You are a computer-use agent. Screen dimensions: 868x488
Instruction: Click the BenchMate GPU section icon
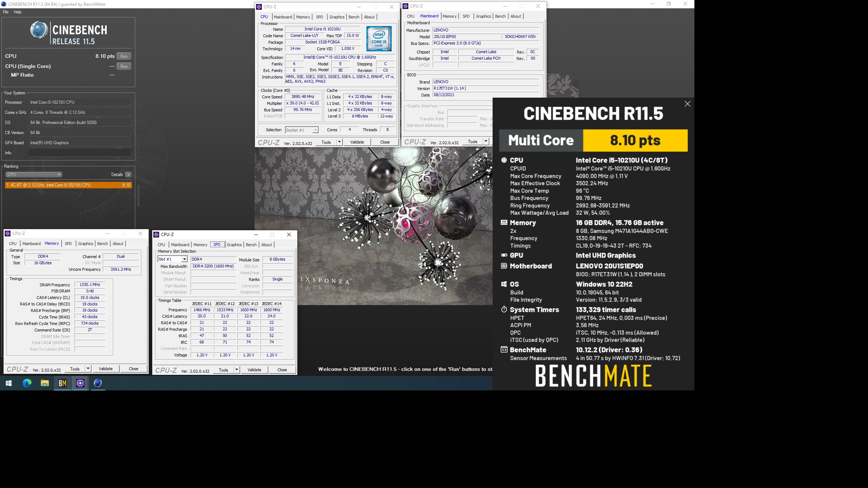tap(504, 255)
